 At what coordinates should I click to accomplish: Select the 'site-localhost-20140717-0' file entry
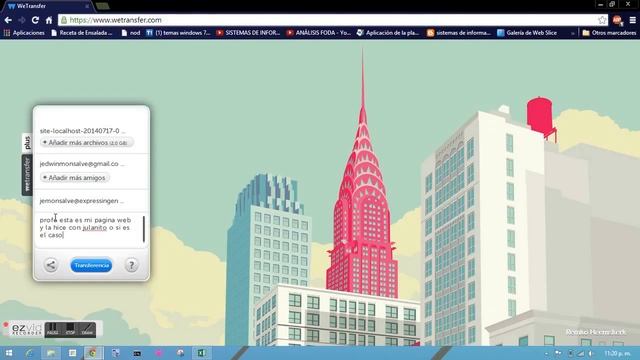(x=82, y=131)
